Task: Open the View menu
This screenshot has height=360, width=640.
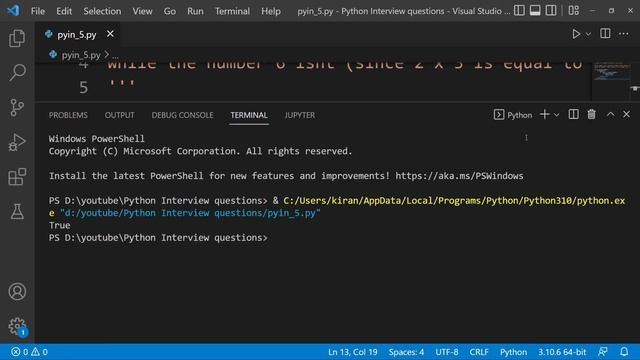Action: click(142, 11)
